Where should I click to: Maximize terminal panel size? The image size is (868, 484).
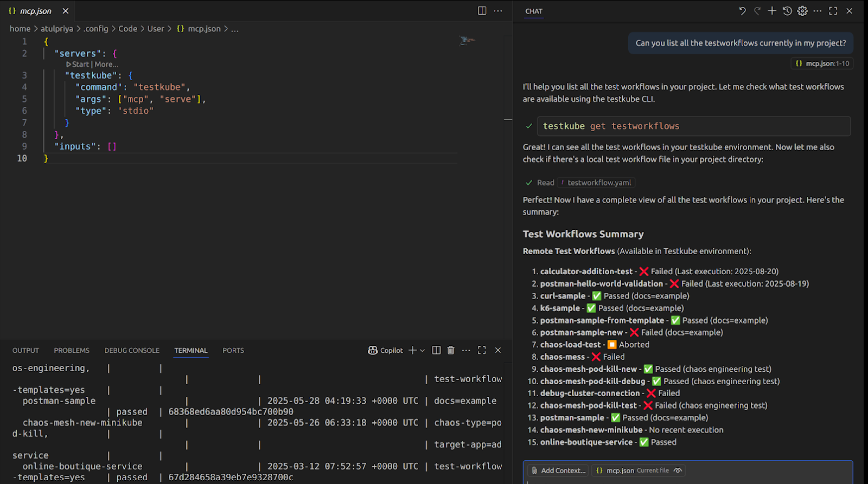point(482,350)
